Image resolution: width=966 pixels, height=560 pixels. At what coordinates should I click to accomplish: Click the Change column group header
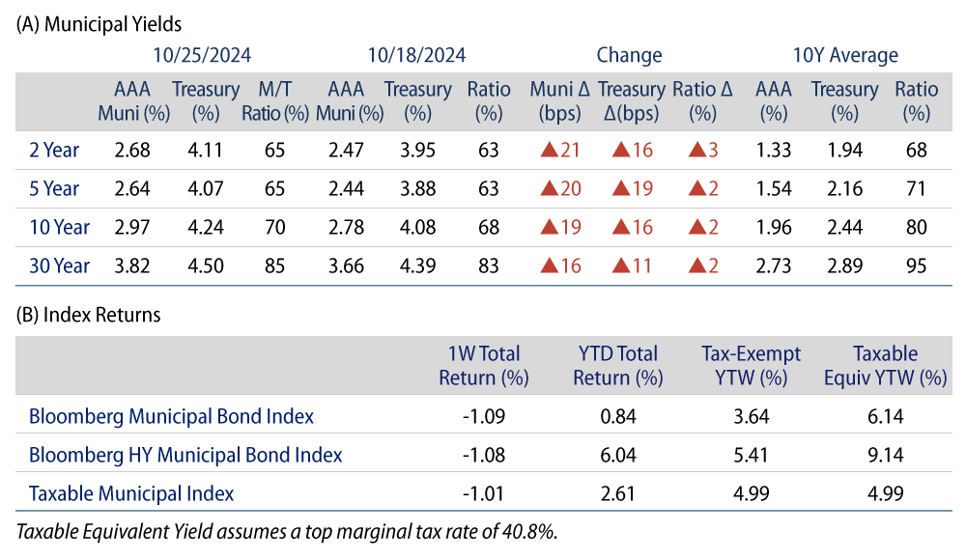629,55
